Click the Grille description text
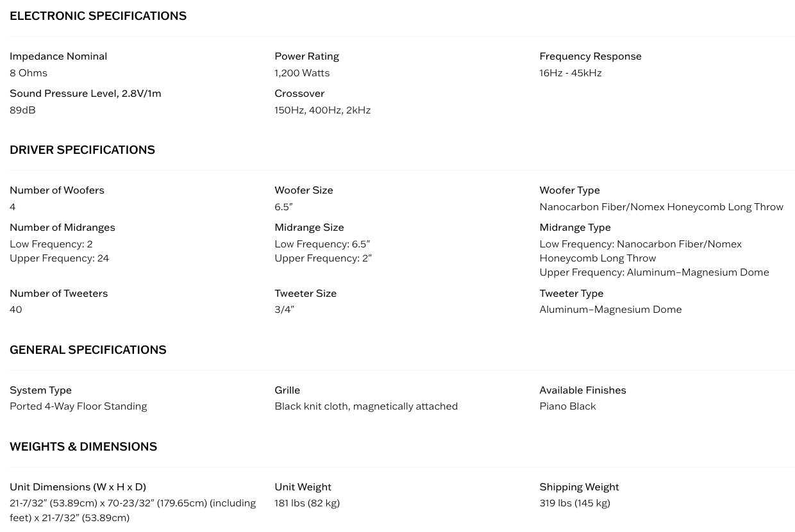Screen dimensions: 795x532 pos(366,406)
